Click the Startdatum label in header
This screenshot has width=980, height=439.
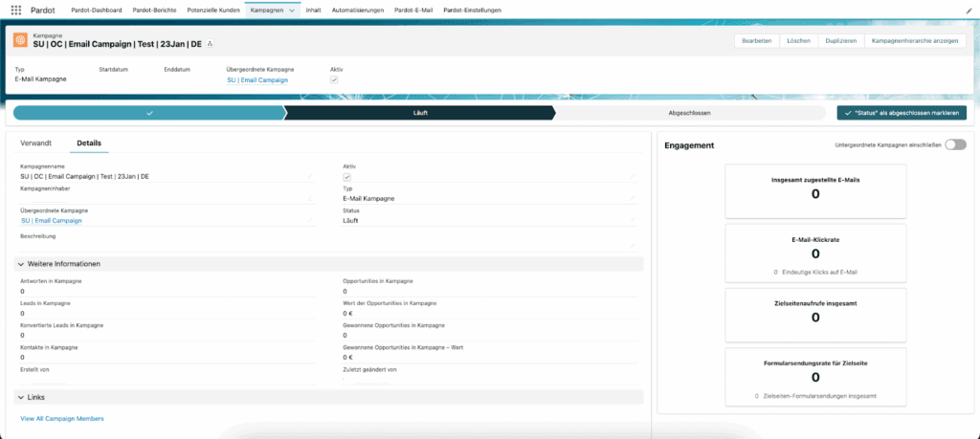114,69
